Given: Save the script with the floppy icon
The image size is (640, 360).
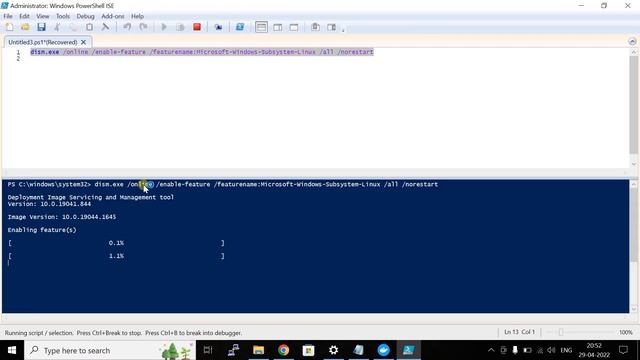Looking at the screenshot, I should [41, 27].
